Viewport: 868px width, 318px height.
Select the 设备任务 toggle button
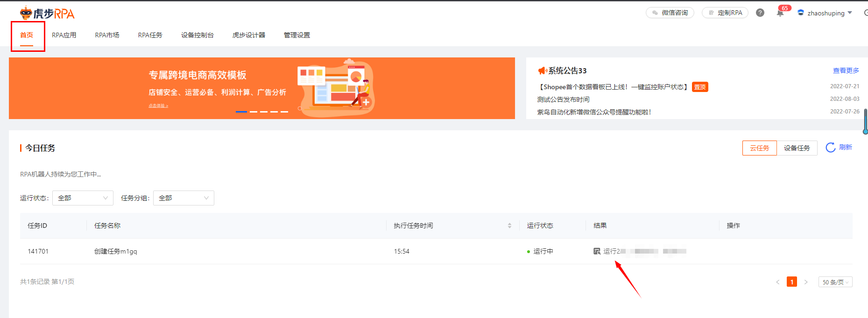click(x=797, y=148)
